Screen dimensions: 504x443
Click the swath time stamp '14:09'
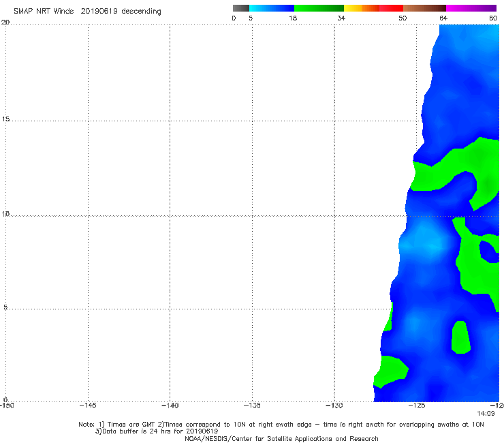pos(486,414)
